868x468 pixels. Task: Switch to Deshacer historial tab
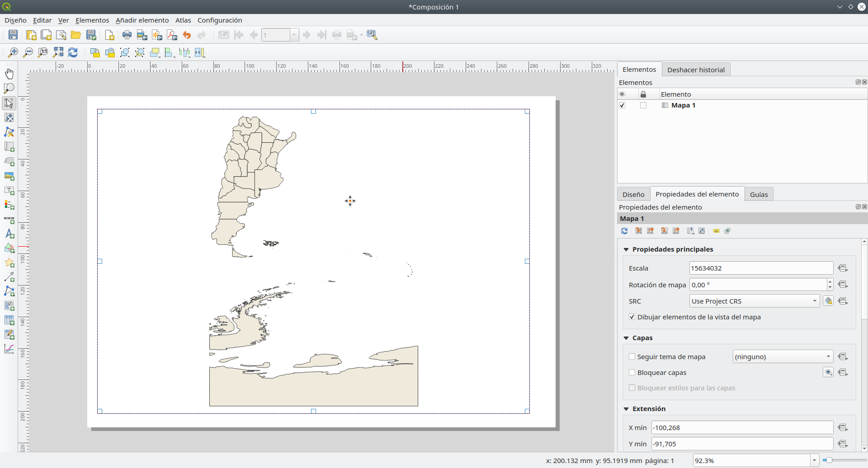point(696,70)
